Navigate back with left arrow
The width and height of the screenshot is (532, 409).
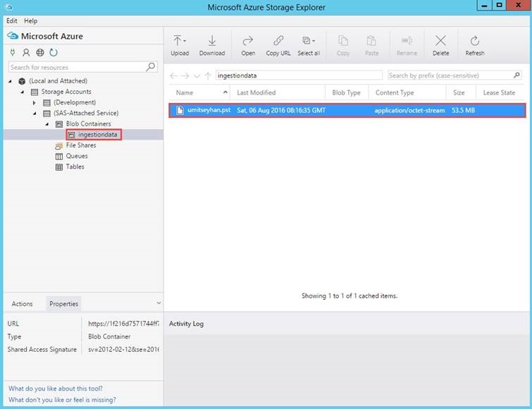(173, 75)
